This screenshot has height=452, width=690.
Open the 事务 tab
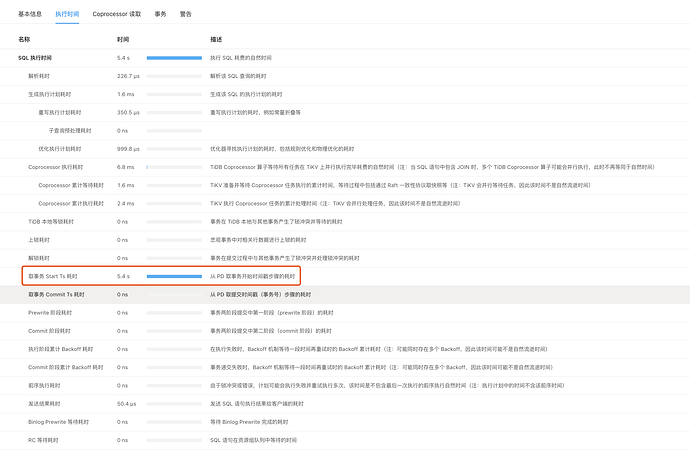[x=161, y=14]
